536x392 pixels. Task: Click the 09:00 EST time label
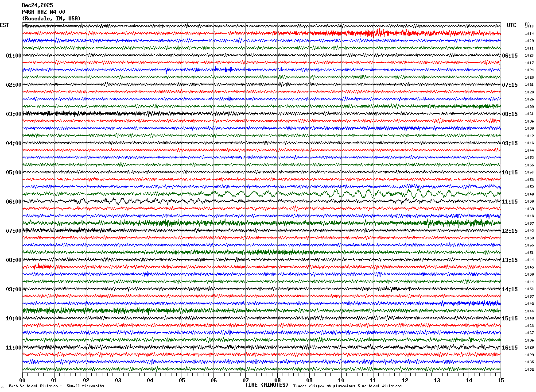point(14,289)
